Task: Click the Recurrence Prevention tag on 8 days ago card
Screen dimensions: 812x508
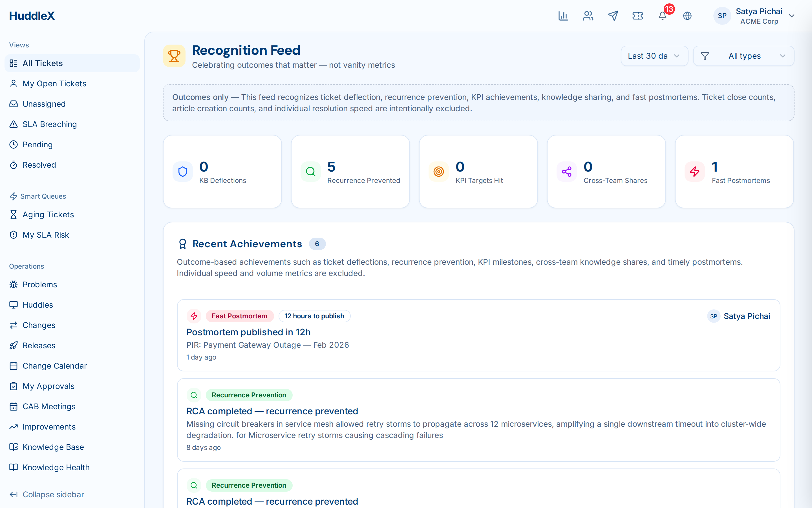Action: click(249, 395)
